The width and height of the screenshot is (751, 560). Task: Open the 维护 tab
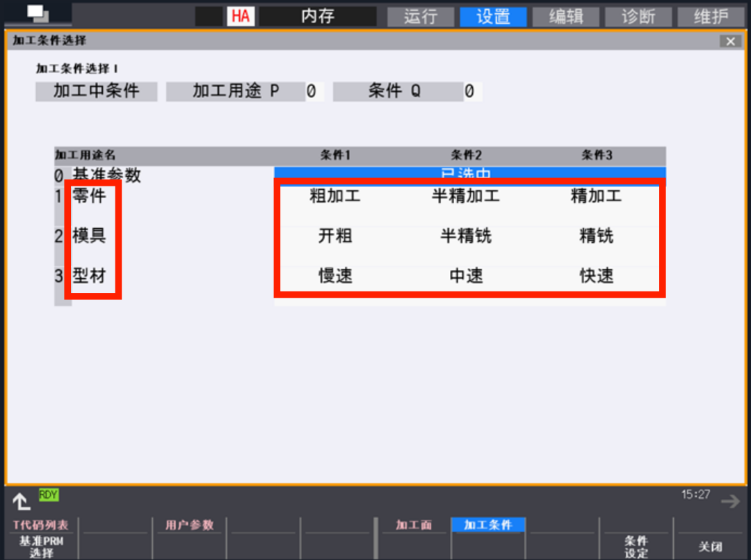[711, 17]
